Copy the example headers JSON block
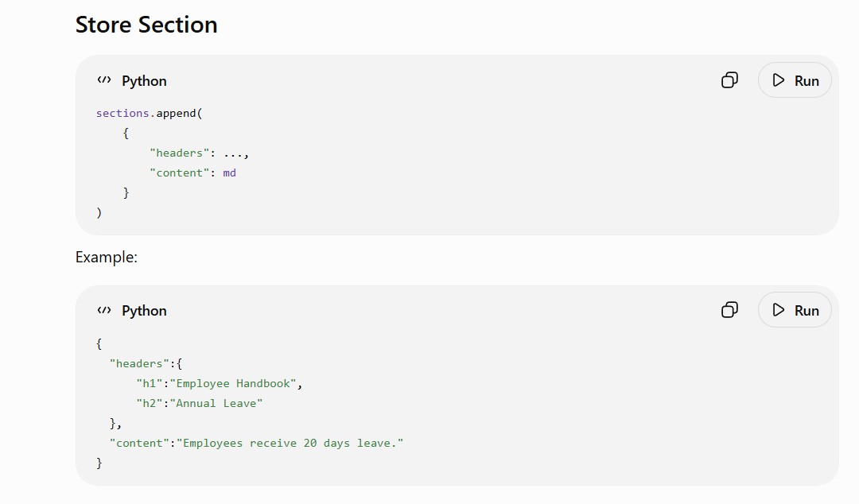Viewport: 859px width, 504px height. [x=729, y=310]
